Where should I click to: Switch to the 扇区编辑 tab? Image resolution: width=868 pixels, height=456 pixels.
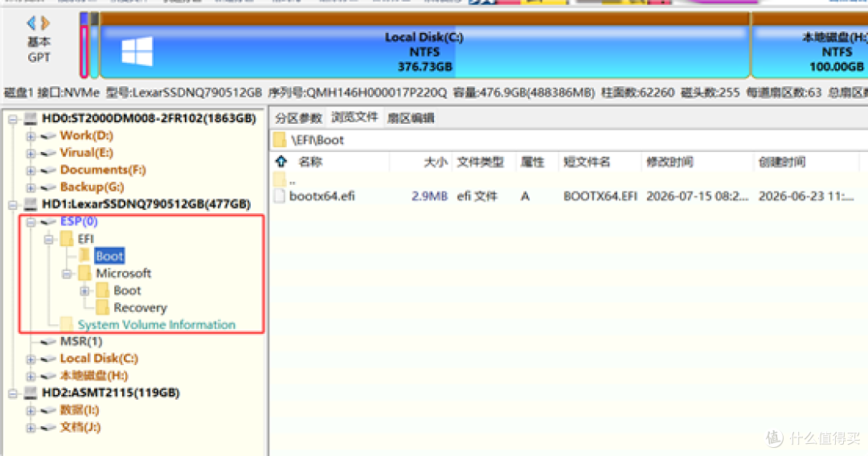[411, 118]
